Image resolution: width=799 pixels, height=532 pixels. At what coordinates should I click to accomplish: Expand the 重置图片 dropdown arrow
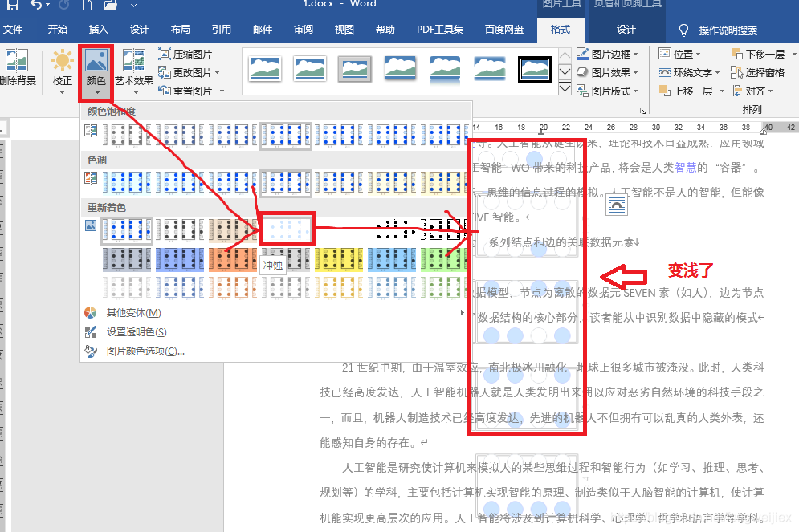pyautogui.click(x=222, y=91)
